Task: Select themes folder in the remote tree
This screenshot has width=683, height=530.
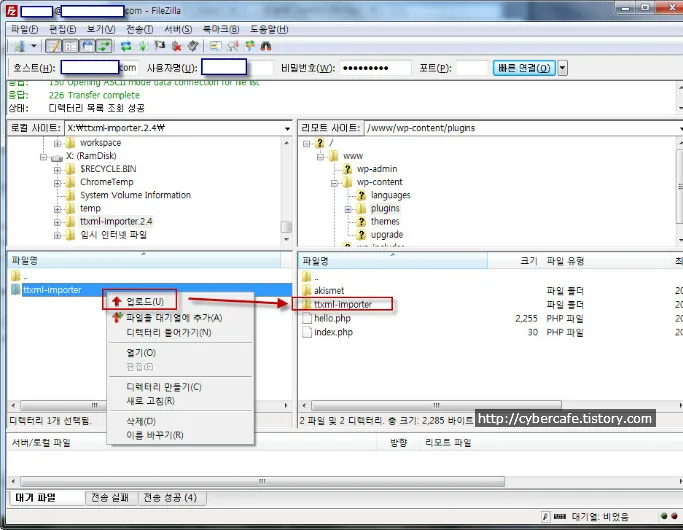Action: [385, 222]
